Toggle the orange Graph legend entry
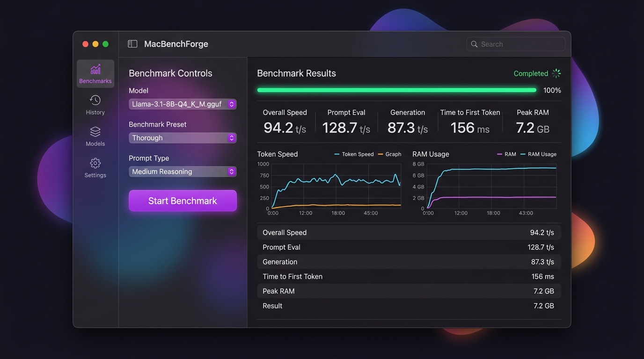The image size is (644, 359). [x=389, y=154]
